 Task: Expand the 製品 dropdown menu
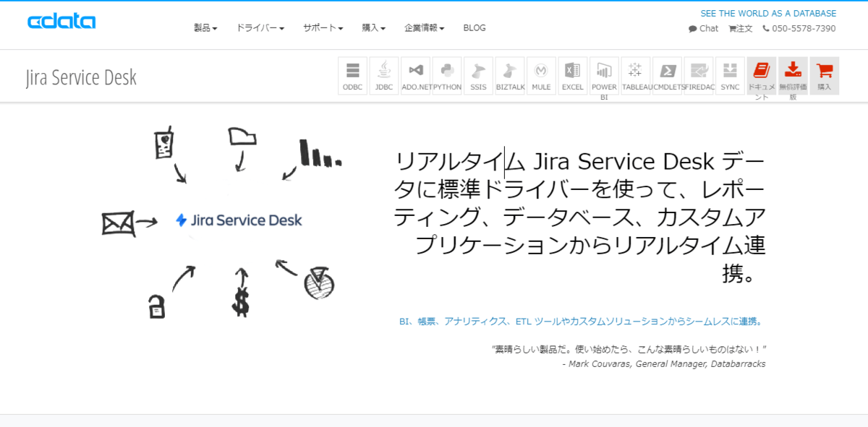[x=205, y=28]
